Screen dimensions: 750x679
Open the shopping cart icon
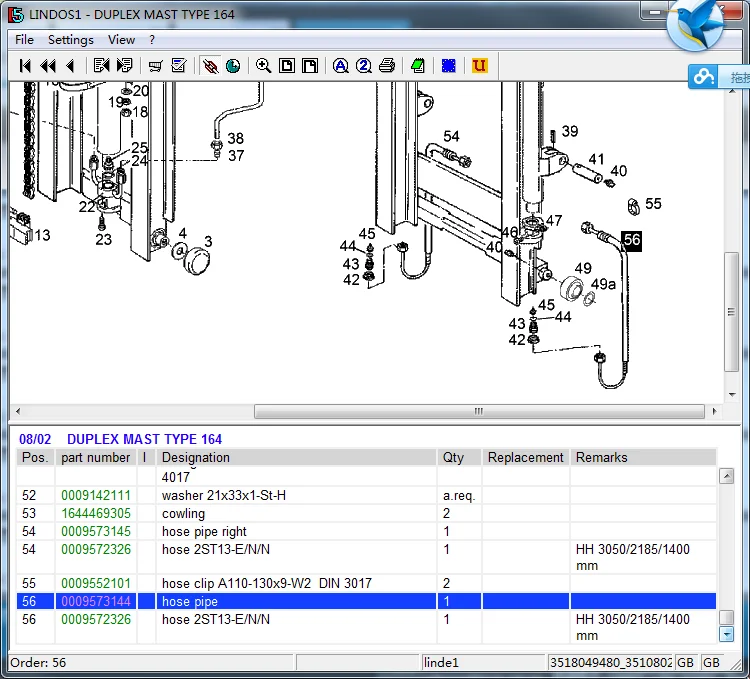pos(155,66)
